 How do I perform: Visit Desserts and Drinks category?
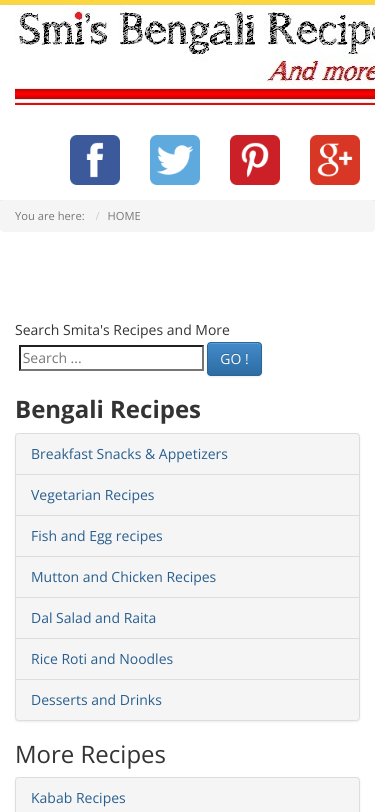pyautogui.click(x=188, y=700)
